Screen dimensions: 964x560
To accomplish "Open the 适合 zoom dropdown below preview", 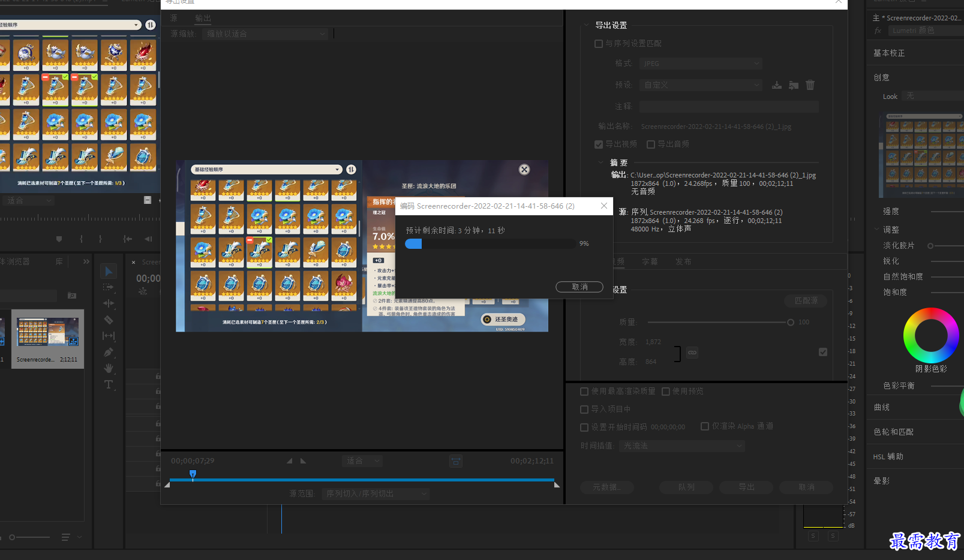I will [362, 461].
